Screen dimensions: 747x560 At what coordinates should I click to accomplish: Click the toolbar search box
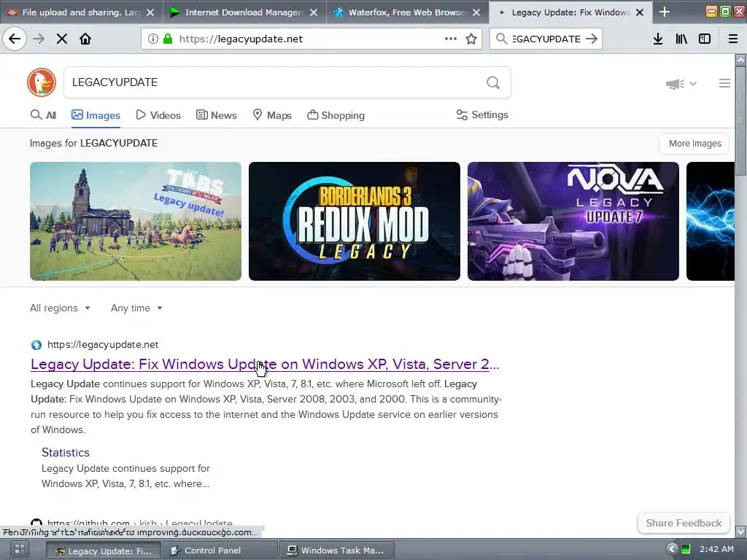pos(546,39)
